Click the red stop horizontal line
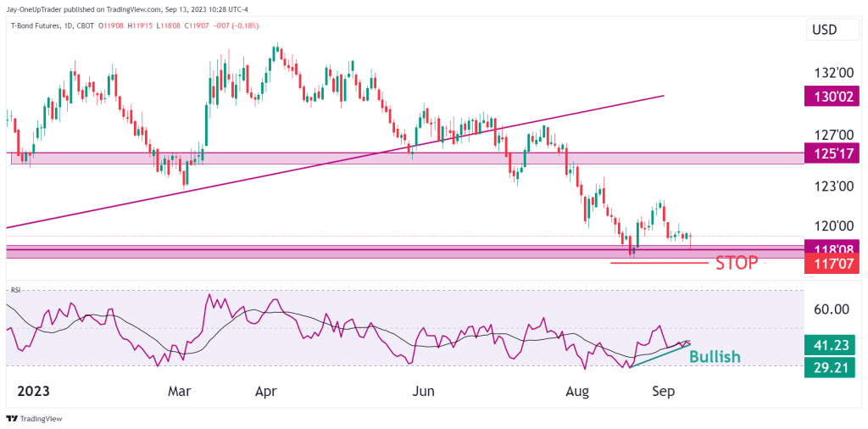This screenshot has height=429, width=868. (x=659, y=263)
